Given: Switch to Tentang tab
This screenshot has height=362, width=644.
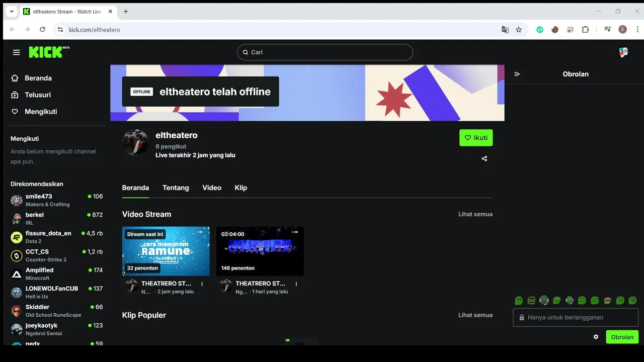Looking at the screenshot, I should 176,188.
